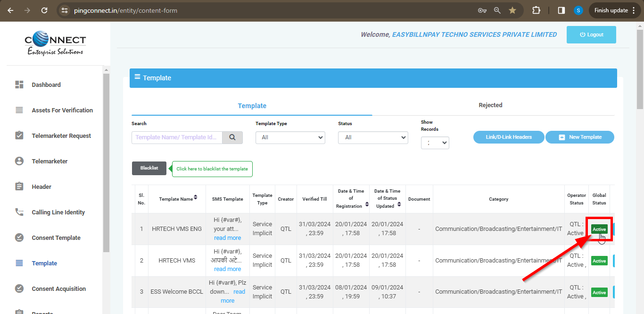Screen dimensions: 644x314
Task: Click the Header clipboard icon in sidebar
Action: click(x=19, y=187)
